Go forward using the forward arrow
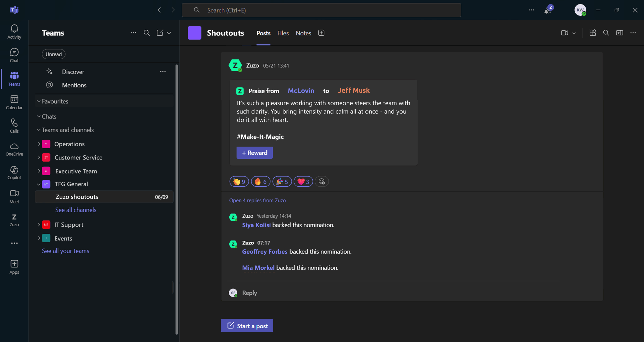This screenshot has height=342, width=644. pyautogui.click(x=173, y=10)
